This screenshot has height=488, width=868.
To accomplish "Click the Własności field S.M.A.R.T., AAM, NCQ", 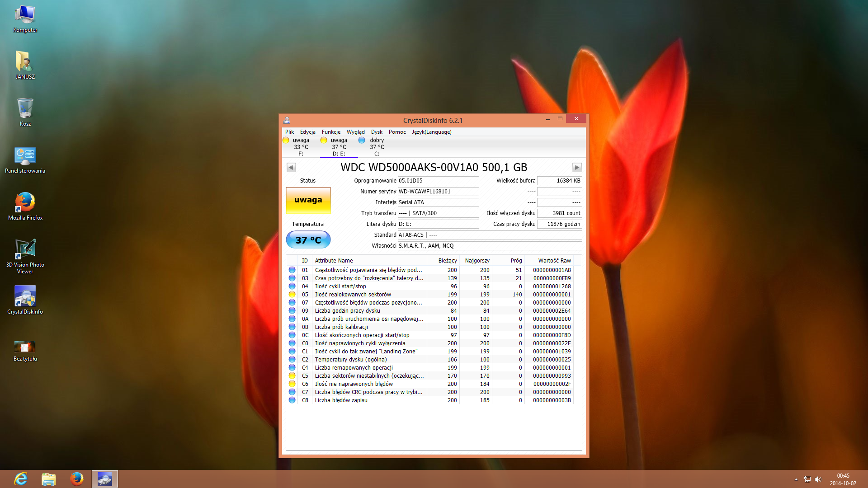I will pyautogui.click(x=490, y=246).
